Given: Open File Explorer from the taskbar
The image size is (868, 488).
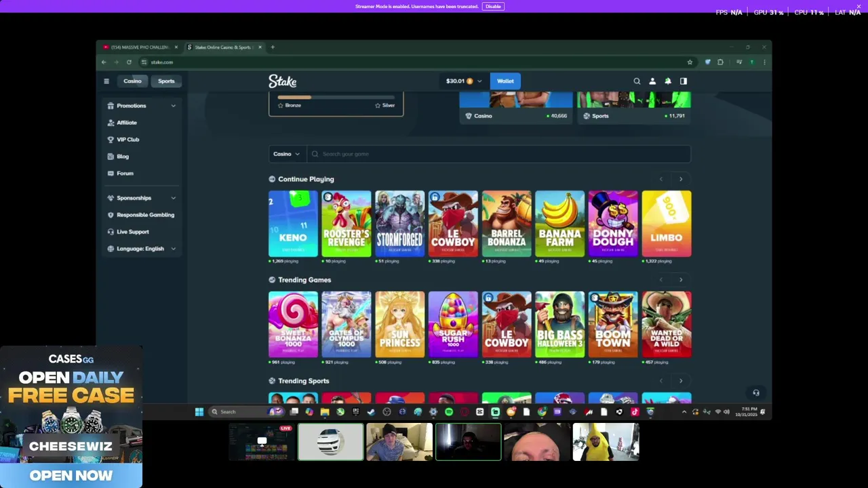Looking at the screenshot, I should 325,411.
